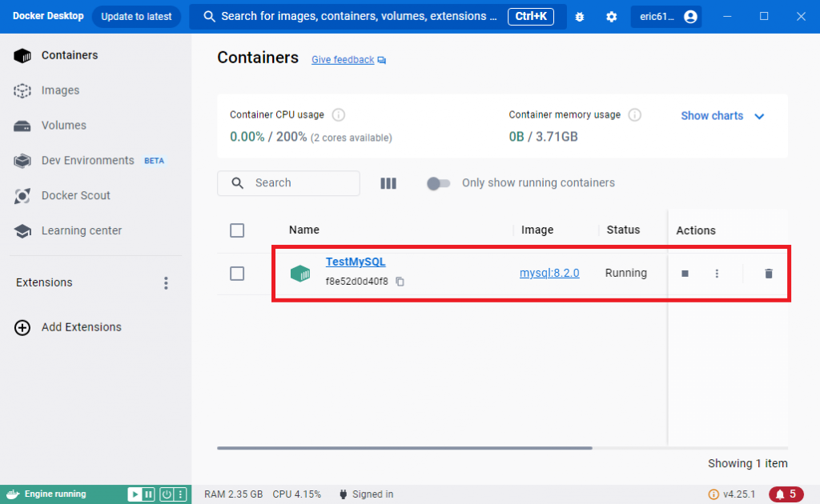Click the Image column header
The height and width of the screenshot is (504, 820).
tap(537, 230)
